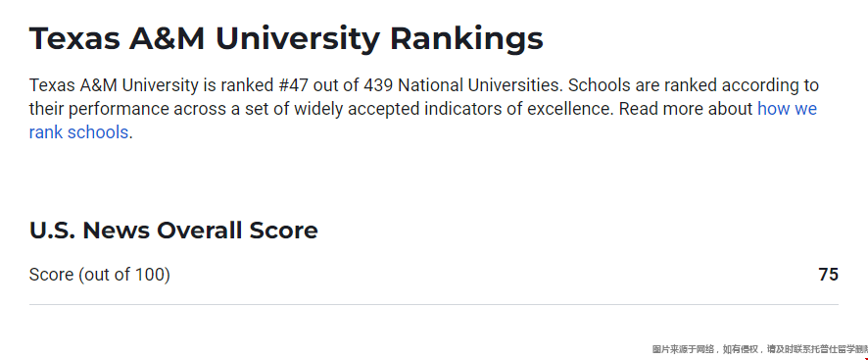This screenshot has width=868, height=360.
Task: Click the "Score (out of 100)" label
Action: (100, 275)
